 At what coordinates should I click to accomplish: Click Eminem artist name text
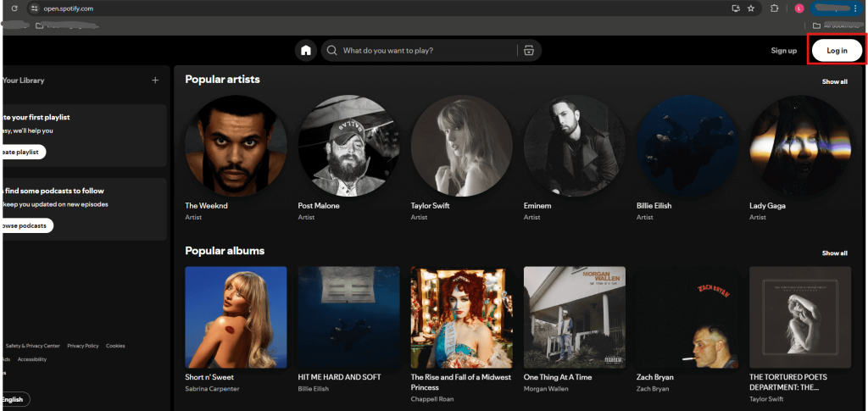coord(537,206)
